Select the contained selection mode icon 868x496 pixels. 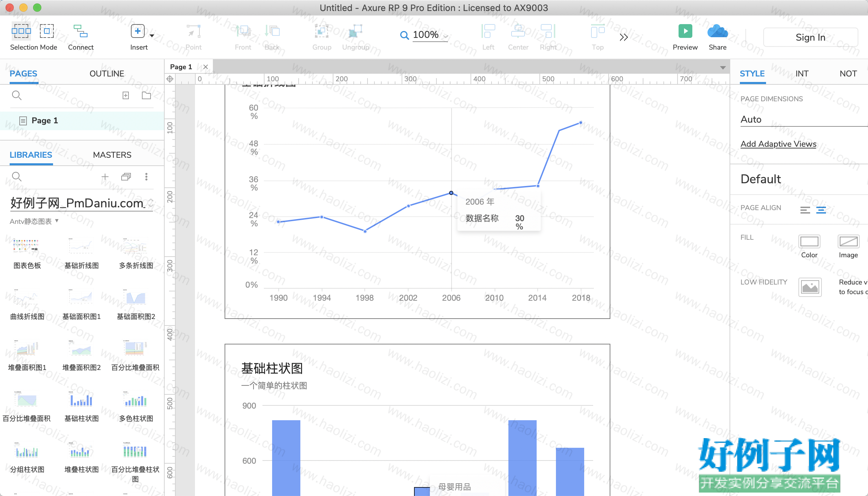tap(47, 31)
